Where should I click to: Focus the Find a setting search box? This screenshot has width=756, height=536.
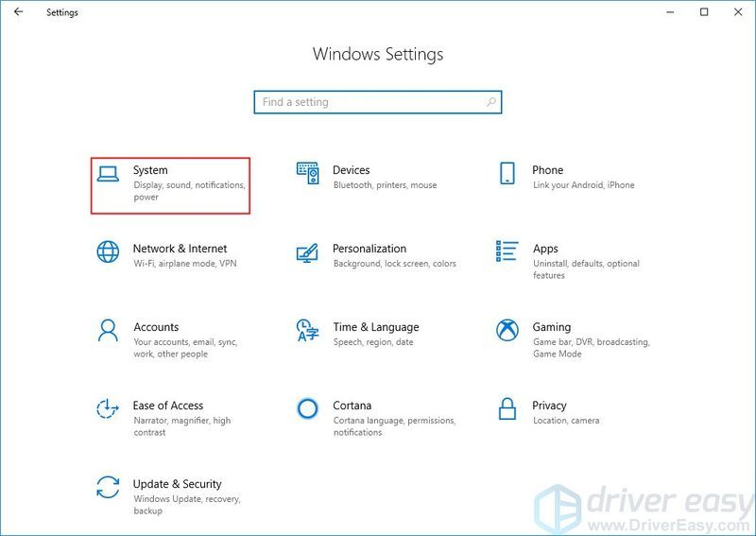pos(378,102)
